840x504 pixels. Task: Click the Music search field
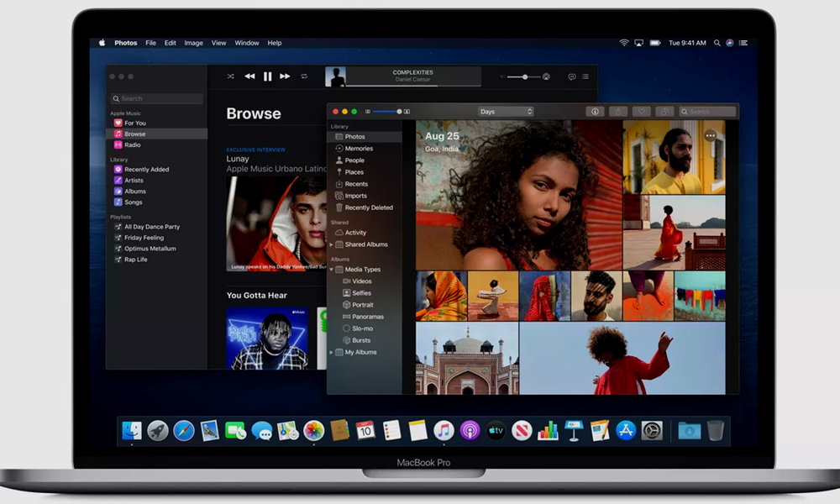click(x=157, y=98)
